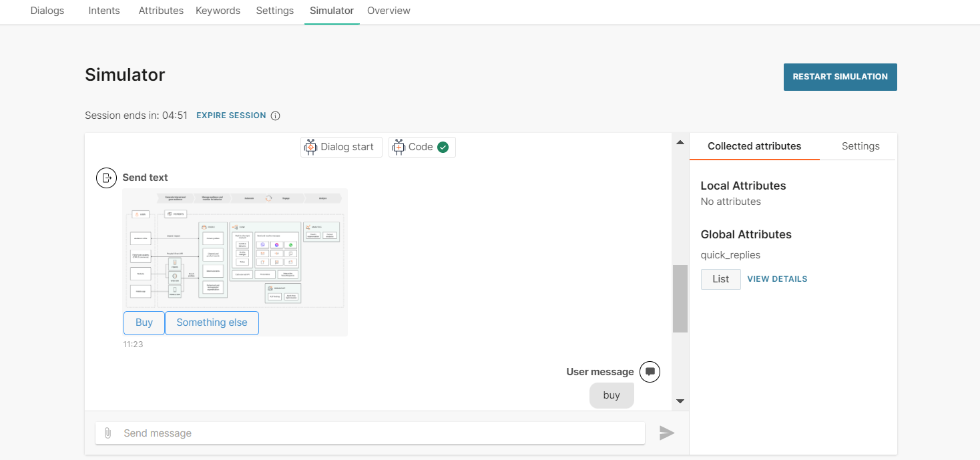Image resolution: width=980 pixels, height=460 pixels.
Task: Click the paperclip attachment icon
Action: 107,433
